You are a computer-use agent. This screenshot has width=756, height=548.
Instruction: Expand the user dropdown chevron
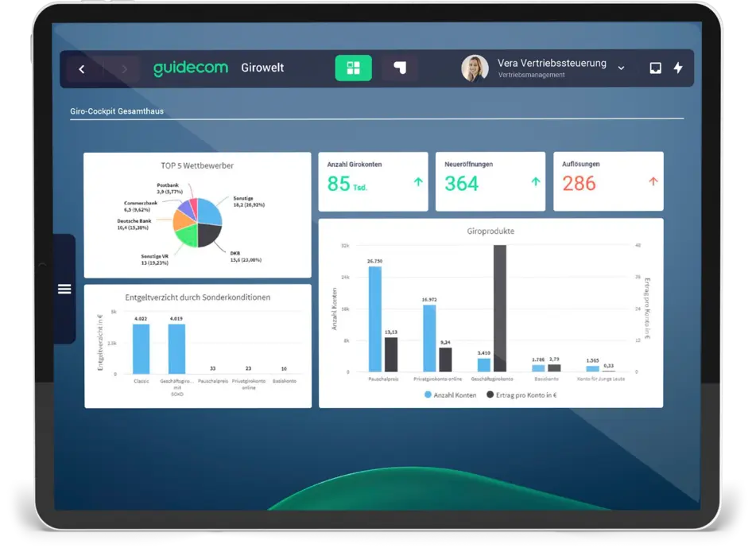click(621, 68)
